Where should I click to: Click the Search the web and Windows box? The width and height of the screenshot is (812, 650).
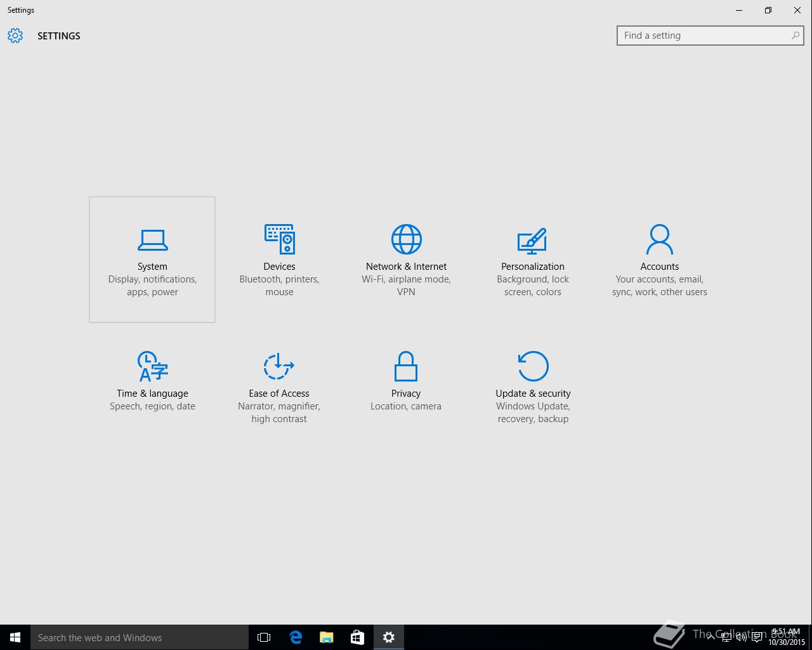(140, 637)
